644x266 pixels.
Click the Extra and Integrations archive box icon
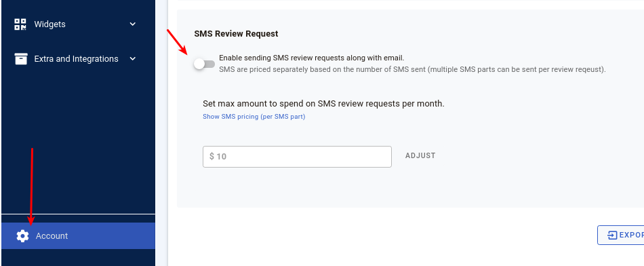pyautogui.click(x=21, y=59)
